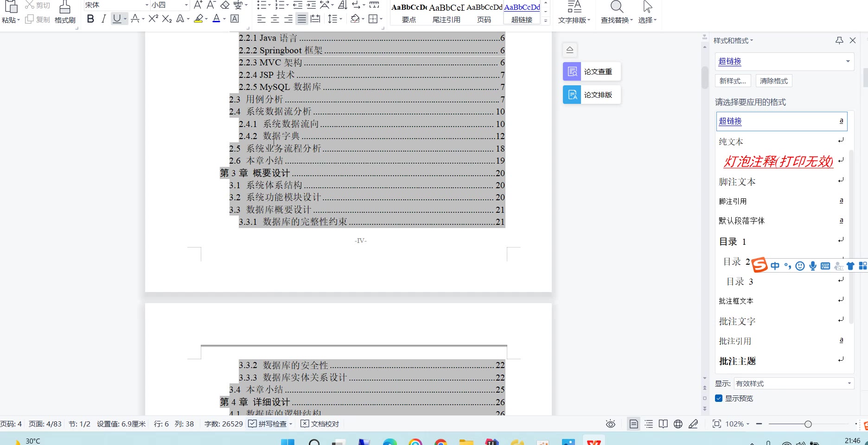
Task: Open the 文字排版 text layout menu
Action: (x=574, y=20)
